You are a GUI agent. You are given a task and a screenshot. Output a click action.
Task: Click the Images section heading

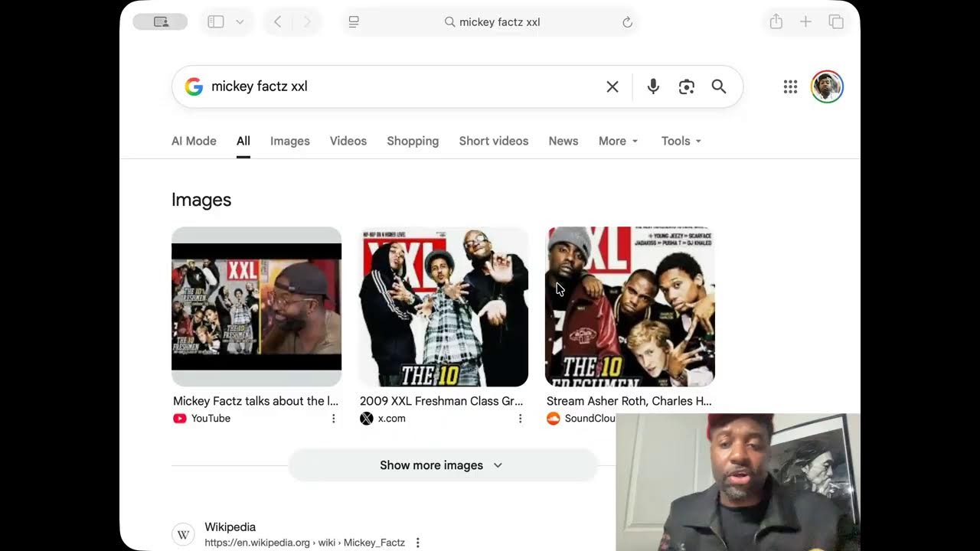tap(201, 200)
